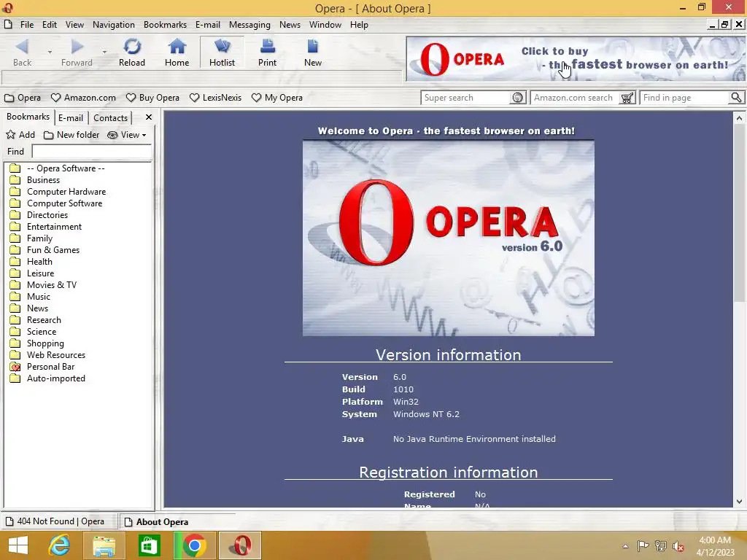Open the Back history dropdown arrow

50,52
